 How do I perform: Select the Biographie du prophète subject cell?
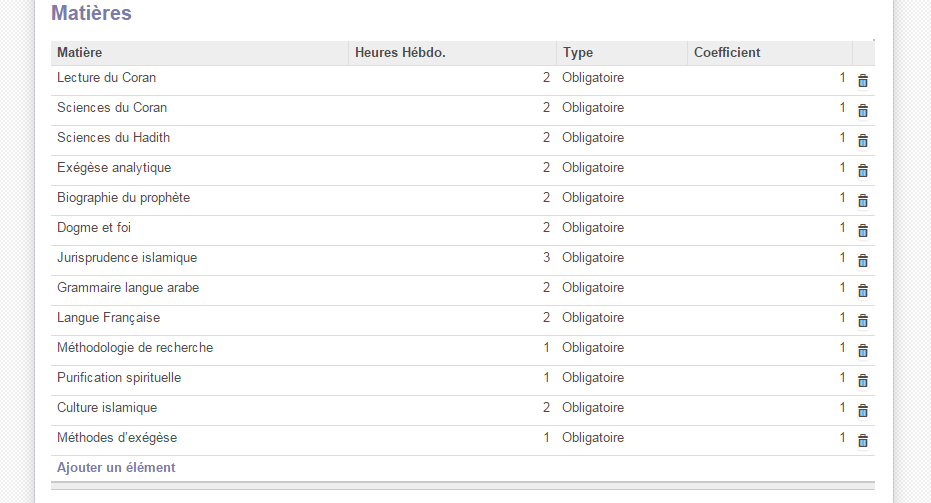(200, 198)
